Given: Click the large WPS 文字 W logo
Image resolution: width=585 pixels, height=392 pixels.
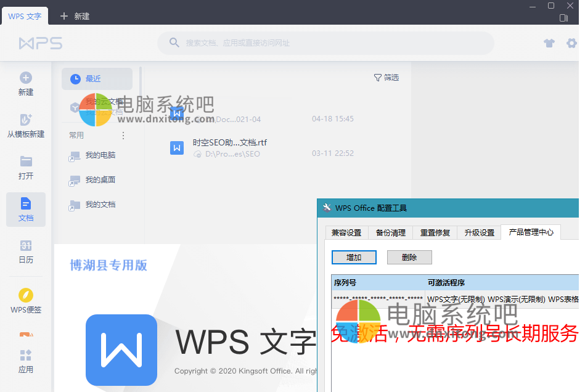Looking at the screenshot, I should [121, 350].
